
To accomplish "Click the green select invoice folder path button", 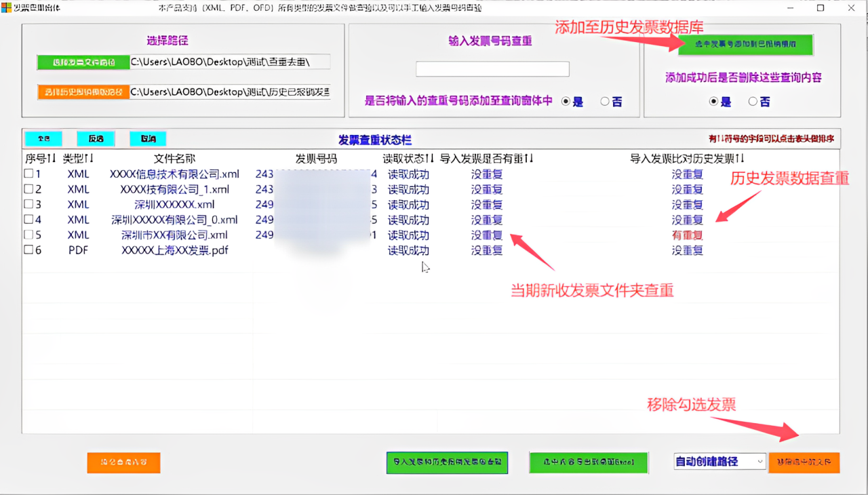I will [83, 62].
